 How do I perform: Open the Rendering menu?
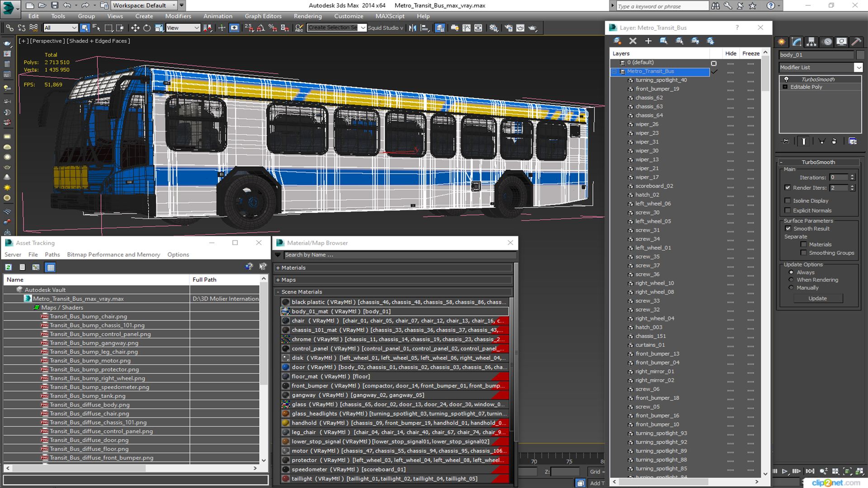tap(307, 16)
